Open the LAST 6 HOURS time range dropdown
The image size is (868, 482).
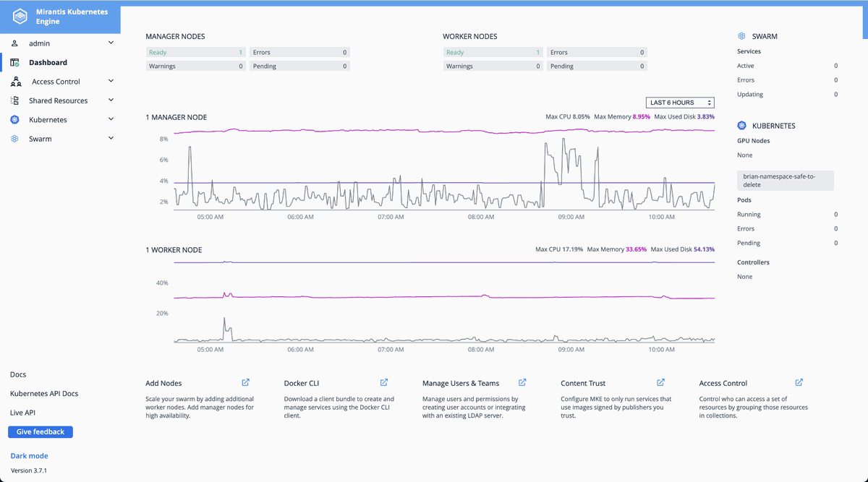click(680, 103)
